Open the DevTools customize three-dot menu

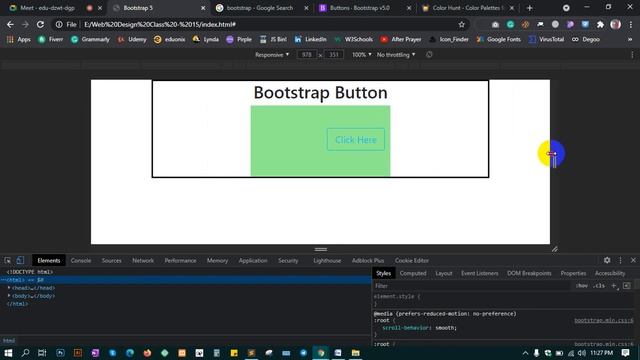coord(620,260)
